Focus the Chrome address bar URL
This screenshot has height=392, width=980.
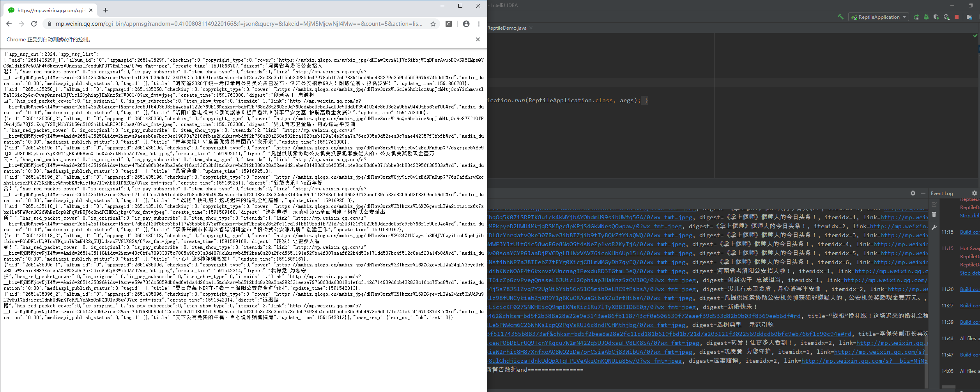click(x=239, y=24)
